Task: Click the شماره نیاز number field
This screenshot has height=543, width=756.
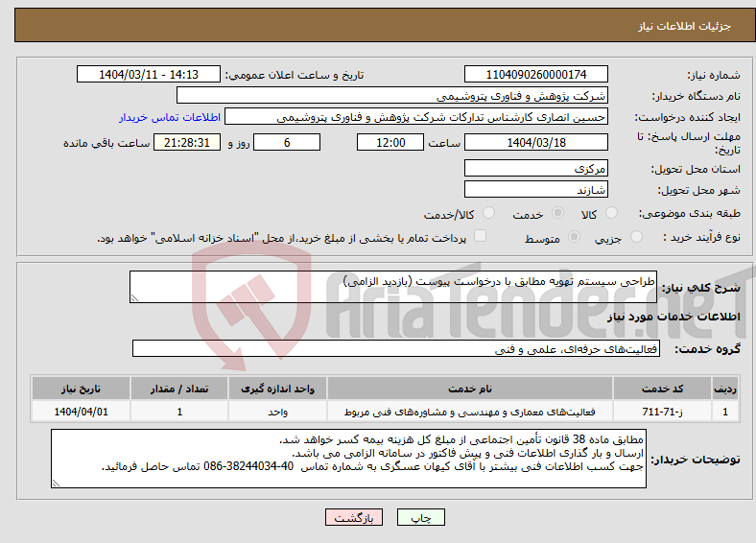Action: [x=535, y=74]
